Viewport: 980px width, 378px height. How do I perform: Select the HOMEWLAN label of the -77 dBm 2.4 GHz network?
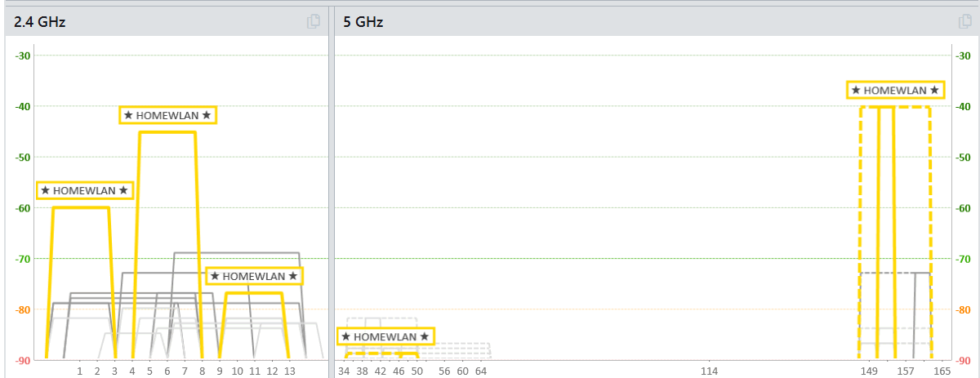pyautogui.click(x=254, y=276)
